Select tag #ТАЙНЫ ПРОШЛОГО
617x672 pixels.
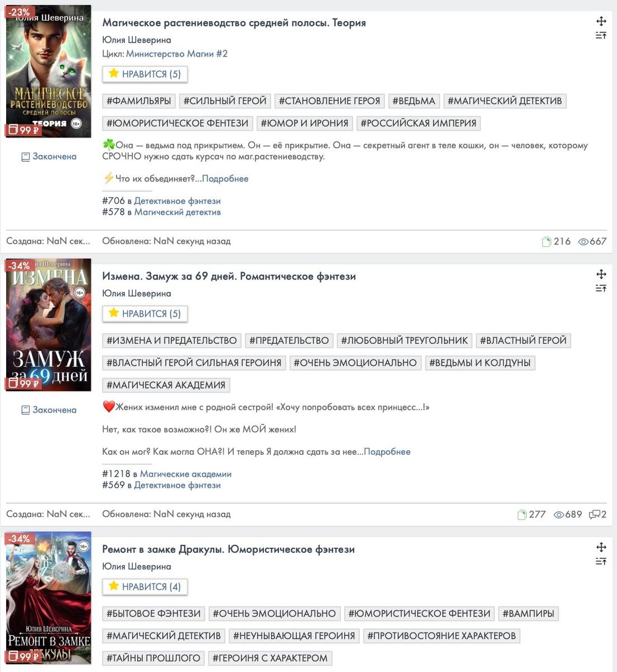tap(153, 658)
